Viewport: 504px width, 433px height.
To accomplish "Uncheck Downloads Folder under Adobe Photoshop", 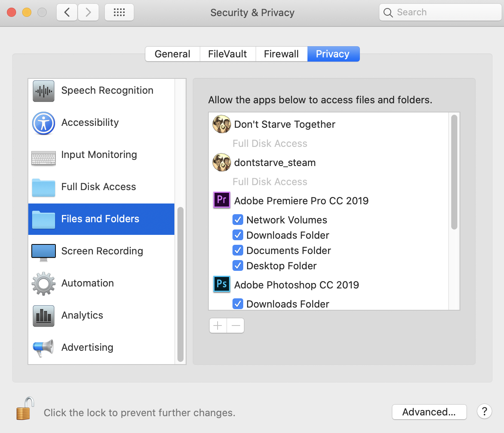I will (x=238, y=304).
